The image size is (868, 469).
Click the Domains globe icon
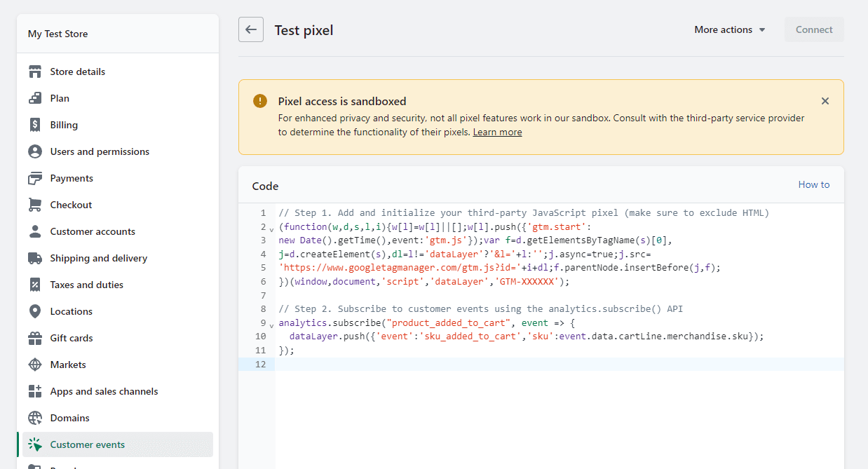click(35, 418)
